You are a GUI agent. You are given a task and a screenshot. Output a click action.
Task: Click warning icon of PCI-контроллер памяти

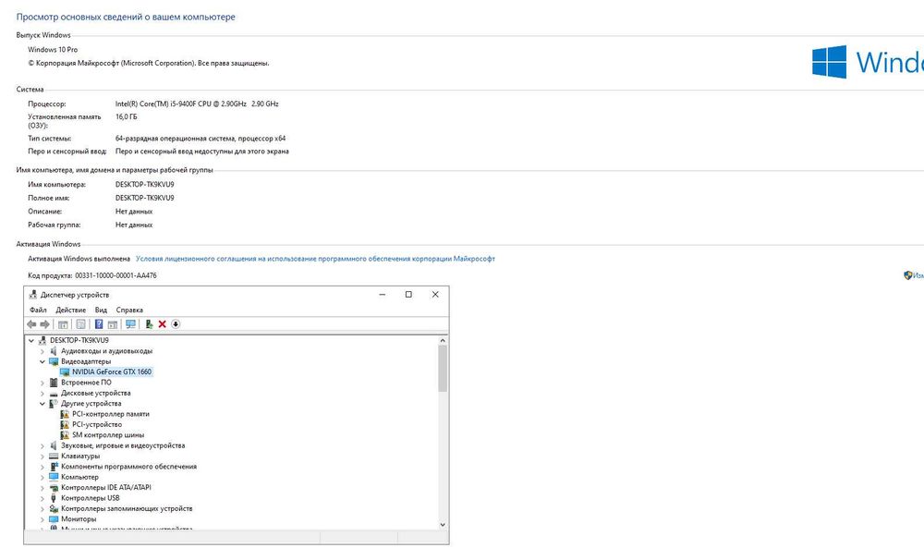coord(65,414)
